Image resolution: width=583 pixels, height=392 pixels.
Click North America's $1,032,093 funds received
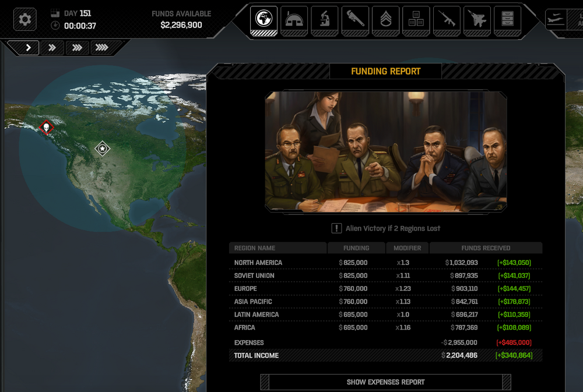461,263
